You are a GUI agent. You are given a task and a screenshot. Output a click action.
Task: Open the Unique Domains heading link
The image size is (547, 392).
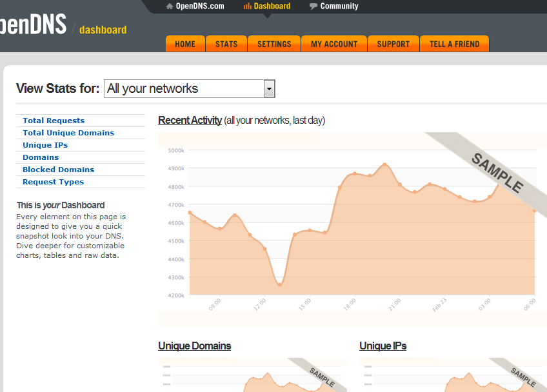pyautogui.click(x=195, y=346)
